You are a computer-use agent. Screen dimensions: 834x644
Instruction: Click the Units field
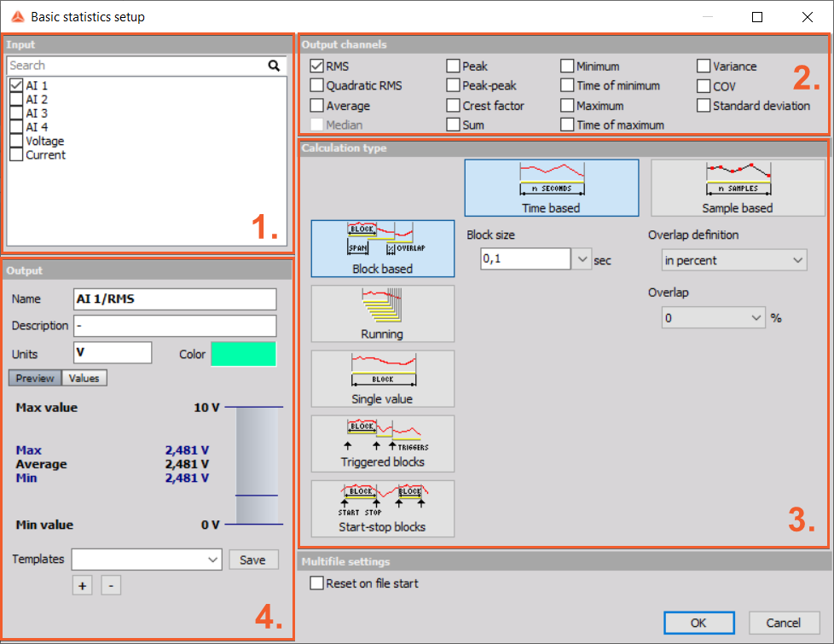(113, 352)
